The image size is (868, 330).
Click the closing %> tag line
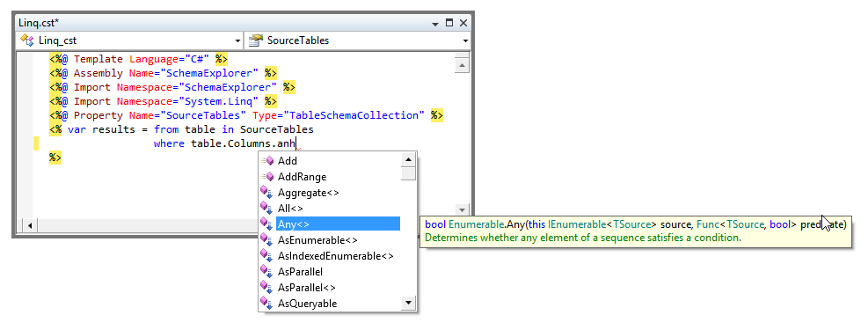(x=55, y=158)
